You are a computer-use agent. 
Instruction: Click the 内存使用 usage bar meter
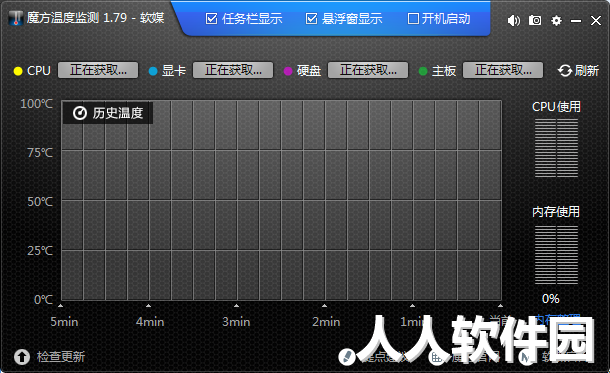pyautogui.click(x=556, y=255)
